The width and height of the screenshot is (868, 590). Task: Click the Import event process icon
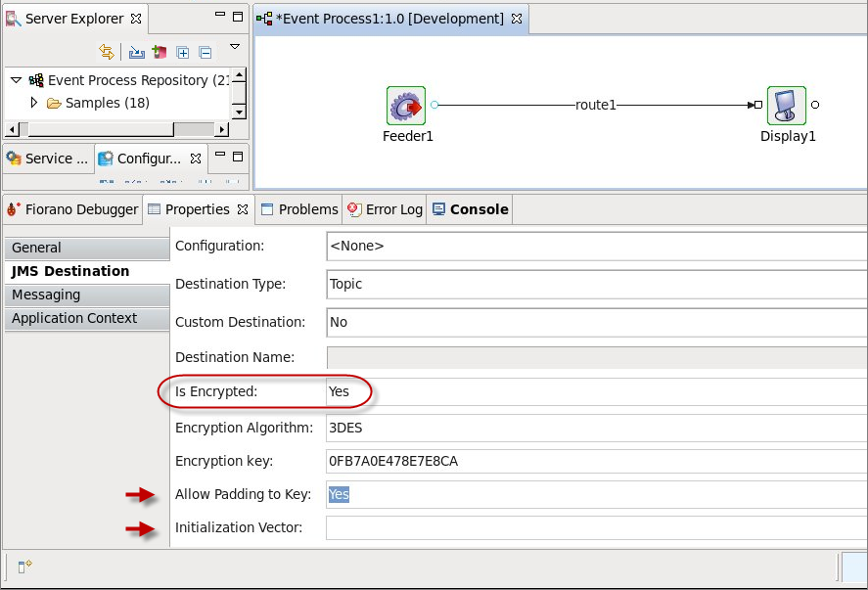(137, 53)
